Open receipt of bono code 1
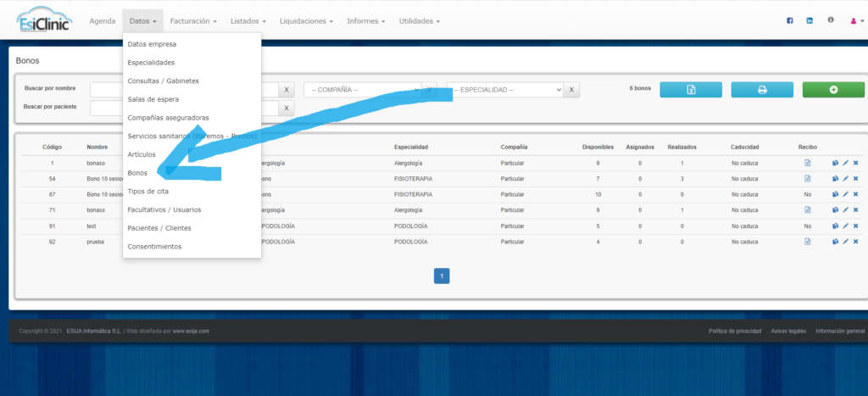Screen dimensions: 868x396 (808, 164)
